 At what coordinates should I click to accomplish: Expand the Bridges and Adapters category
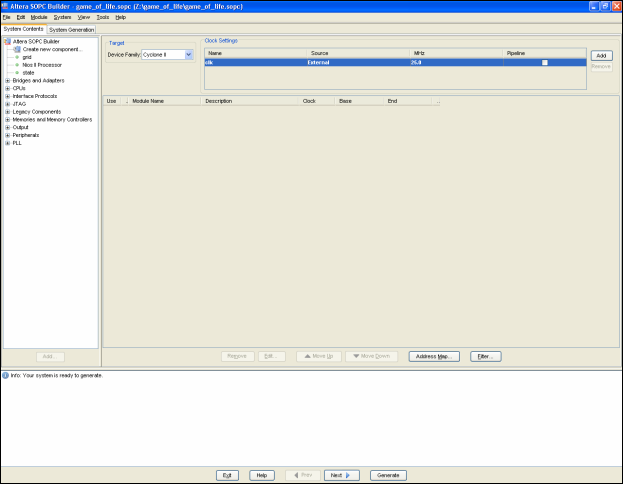point(8,81)
